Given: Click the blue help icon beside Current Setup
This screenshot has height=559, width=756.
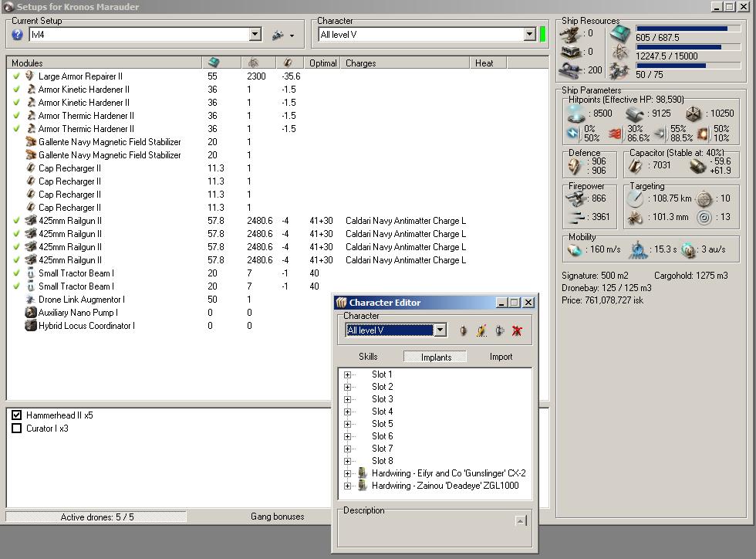Looking at the screenshot, I should tap(18, 35).
